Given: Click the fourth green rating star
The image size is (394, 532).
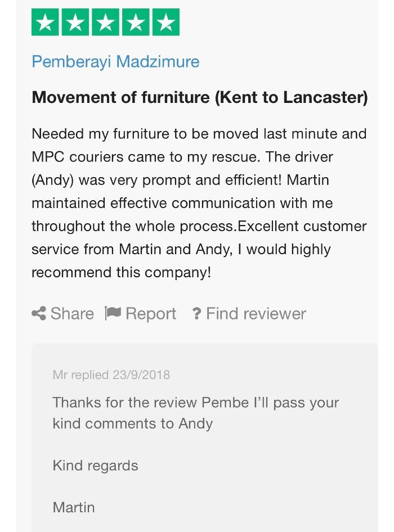Looking at the screenshot, I should click(136, 22).
